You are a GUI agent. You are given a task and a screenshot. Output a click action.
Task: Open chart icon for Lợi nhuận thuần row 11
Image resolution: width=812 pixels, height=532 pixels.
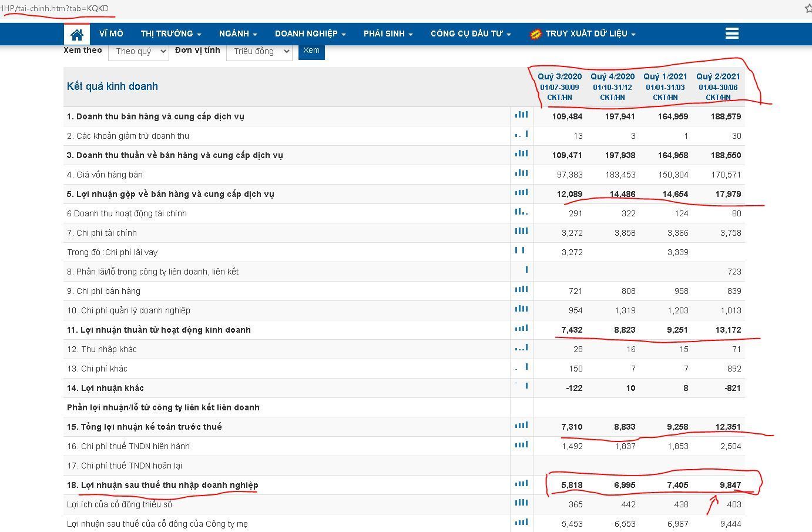coord(521,329)
